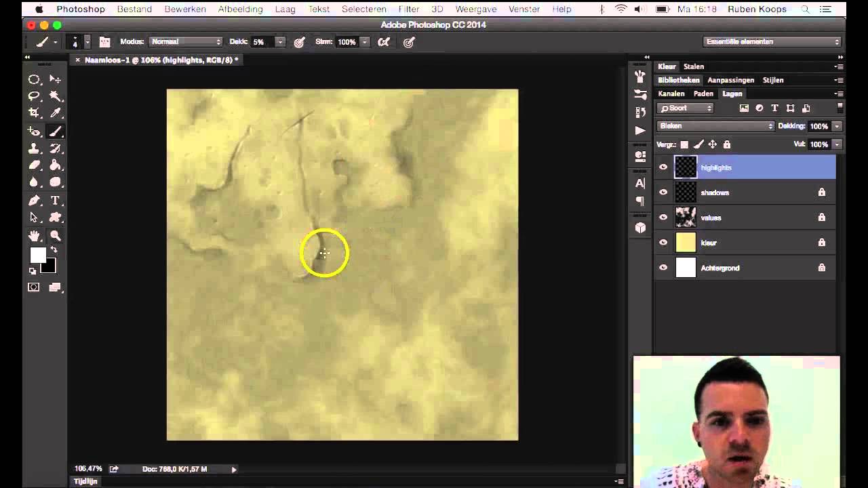Open the Soort filter type dropdown
This screenshot has width=868, height=488.
(x=686, y=108)
